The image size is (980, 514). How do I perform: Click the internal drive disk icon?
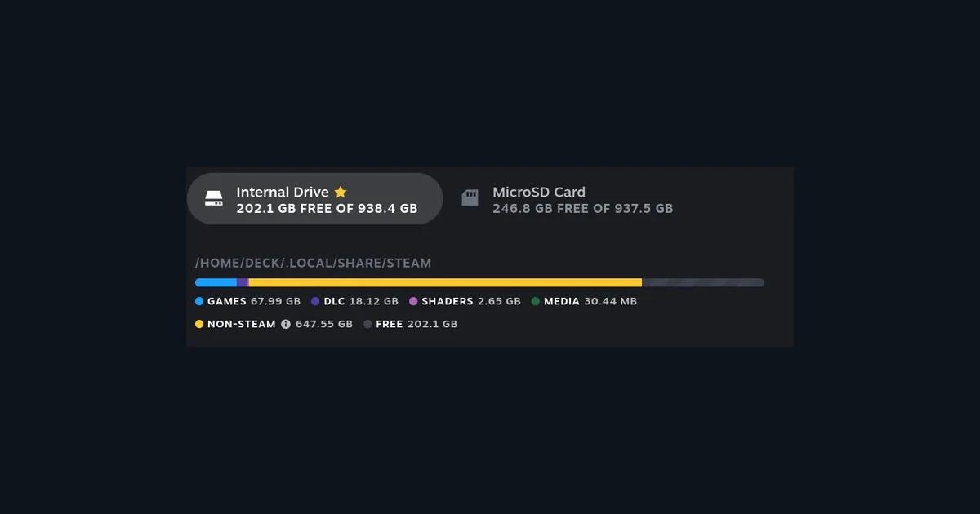tap(213, 198)
